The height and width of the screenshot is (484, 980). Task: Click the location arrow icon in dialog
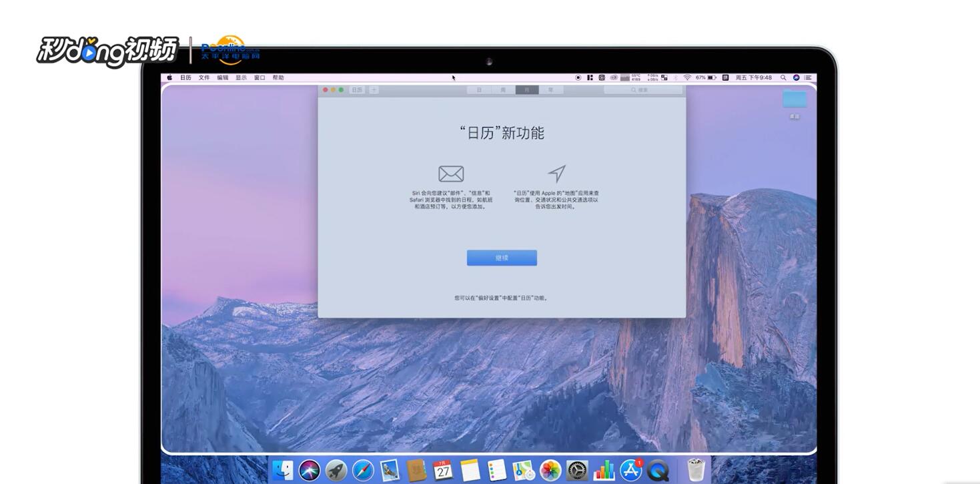click(556, 174)
